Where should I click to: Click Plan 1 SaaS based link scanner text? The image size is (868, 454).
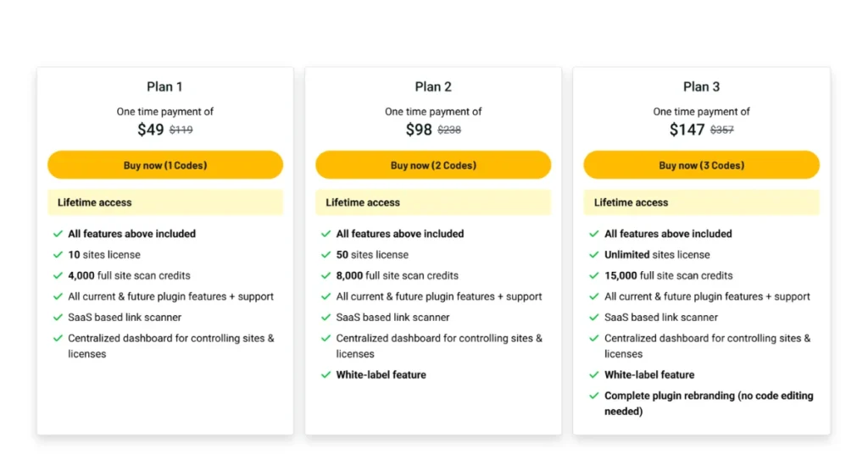point(125,318)
